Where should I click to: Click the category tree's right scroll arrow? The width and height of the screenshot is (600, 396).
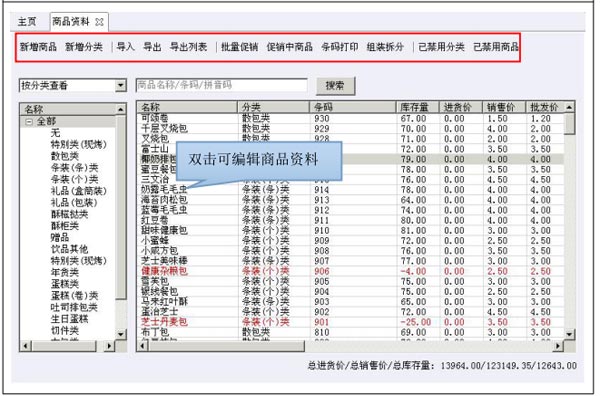coord(109,346)
